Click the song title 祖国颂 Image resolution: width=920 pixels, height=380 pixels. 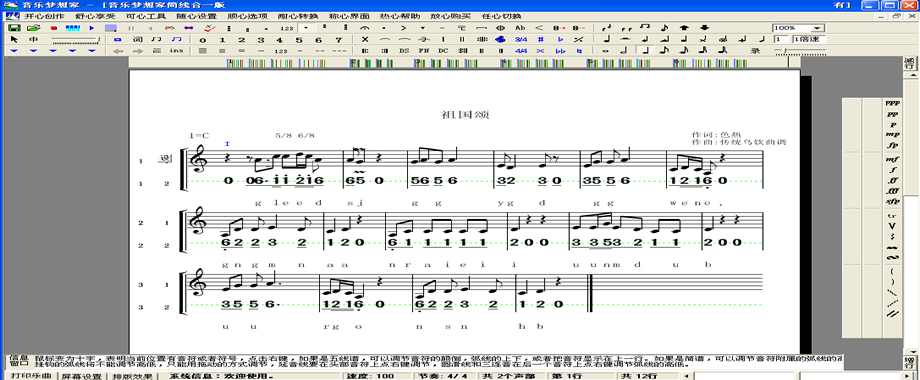[465, 114]
